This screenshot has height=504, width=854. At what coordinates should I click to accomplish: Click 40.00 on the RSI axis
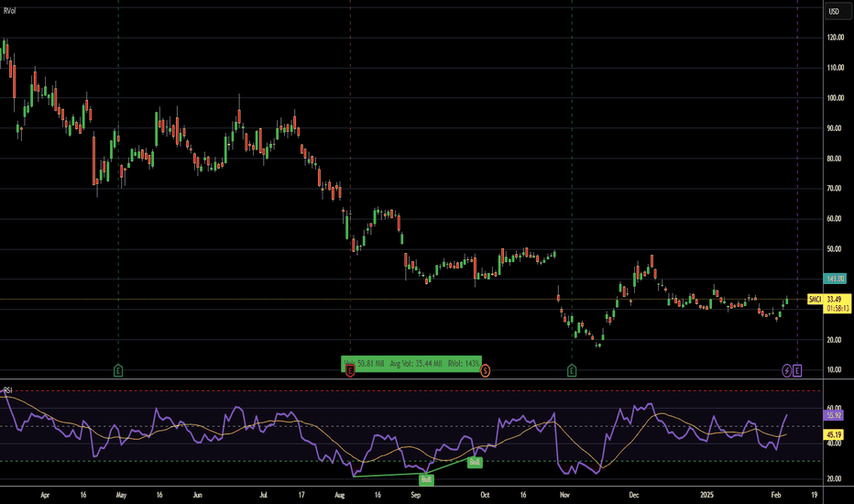click(x=834, y=444)
